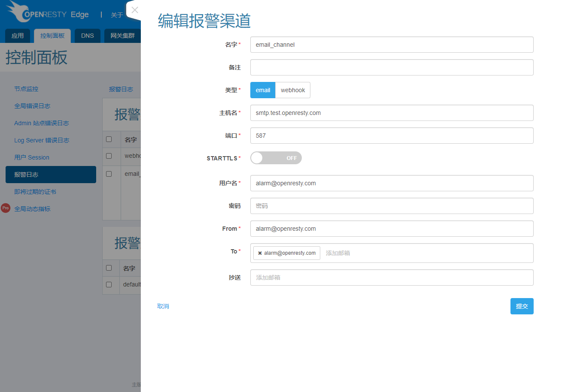This screenshot has width=565, height=392.
Task: Open 即将过期的证书 in sidebar
Action: click(x=35, y=192)
